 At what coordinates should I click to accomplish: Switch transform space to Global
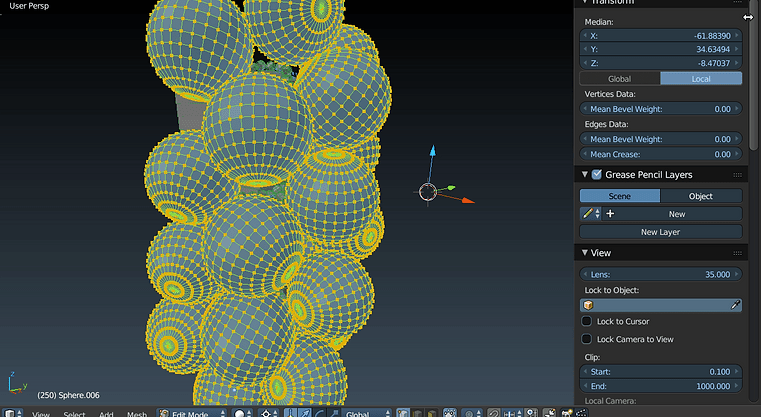coord(620,79)
